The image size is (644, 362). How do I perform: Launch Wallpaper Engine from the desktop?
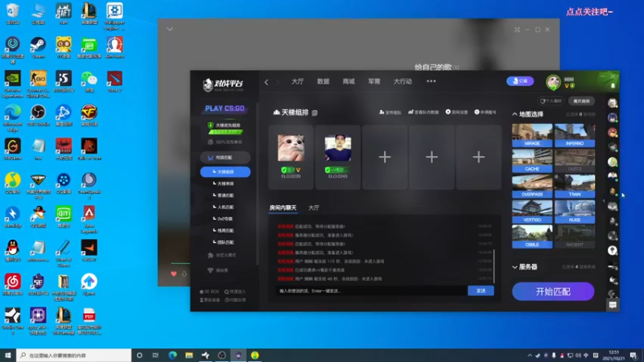click(x=114, y=16)
